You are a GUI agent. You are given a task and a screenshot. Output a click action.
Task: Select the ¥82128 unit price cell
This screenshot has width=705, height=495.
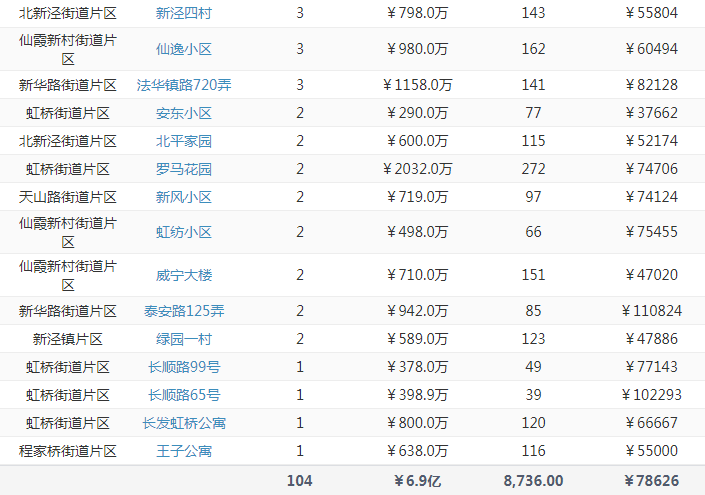click(x=651, y=85)
